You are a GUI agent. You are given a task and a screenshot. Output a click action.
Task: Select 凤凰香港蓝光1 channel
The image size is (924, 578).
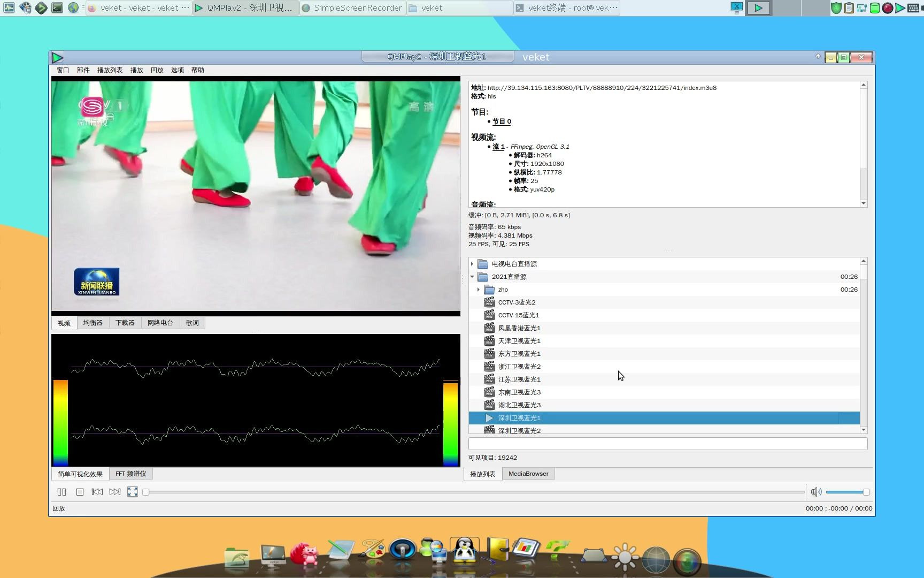tap(664, 328)
